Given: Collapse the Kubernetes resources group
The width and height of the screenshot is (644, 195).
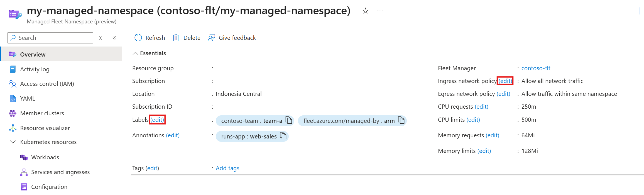Looking at the screenshot, I should [x=13, y=142].
